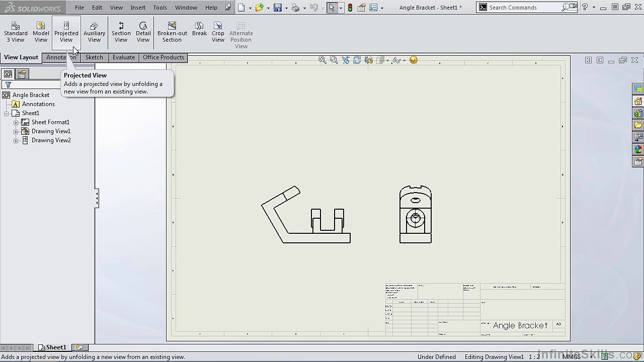Expand the Drawing View2 node
The width and height of the screenshot is (644, 362).
(x=16, y=140)
